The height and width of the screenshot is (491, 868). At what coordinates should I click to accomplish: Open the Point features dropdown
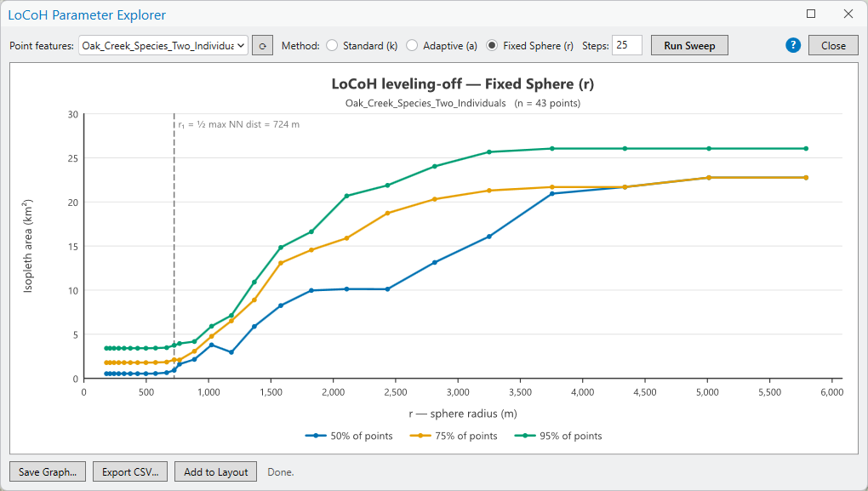point(163,45)
